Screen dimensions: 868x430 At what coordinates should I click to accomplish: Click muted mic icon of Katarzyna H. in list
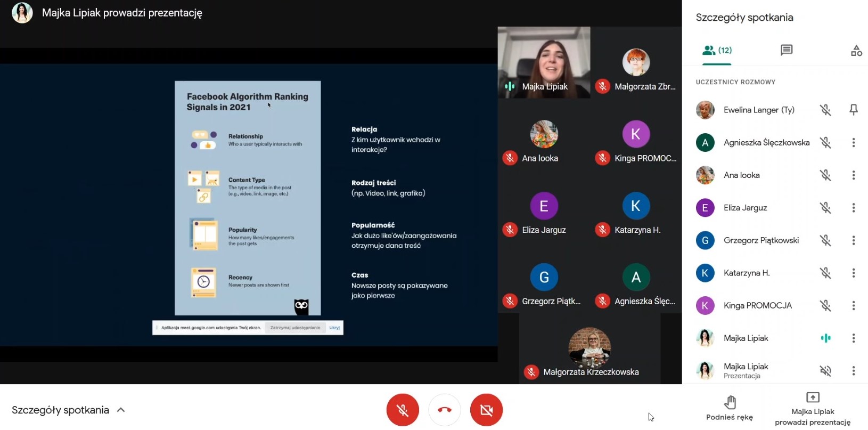click(825, 273)
